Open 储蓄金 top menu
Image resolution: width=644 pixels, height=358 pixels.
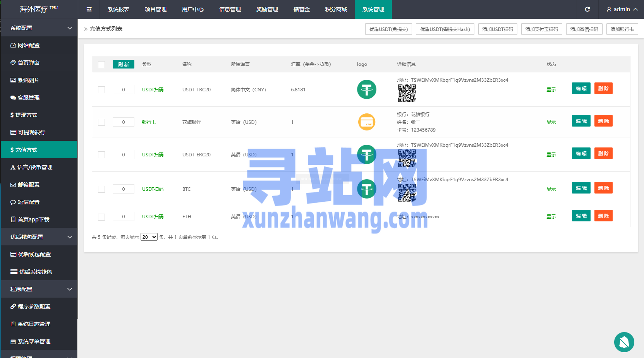point(302,9)
